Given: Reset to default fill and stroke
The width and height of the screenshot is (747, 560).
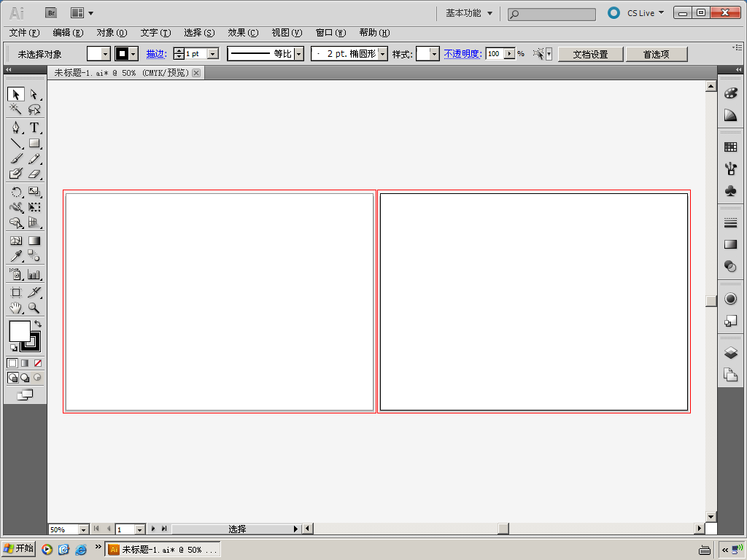Looking at the screenshot, I should (13, 348).
